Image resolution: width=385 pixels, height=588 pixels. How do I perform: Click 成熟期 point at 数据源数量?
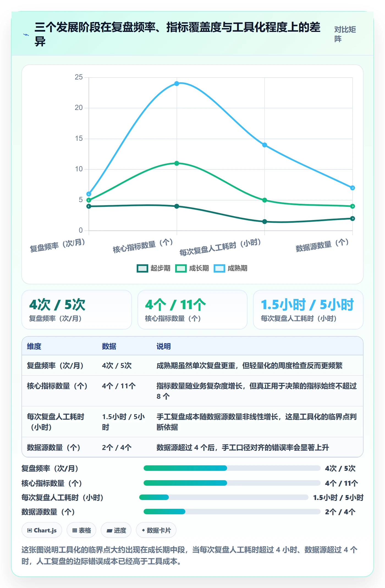click(353, 188)
